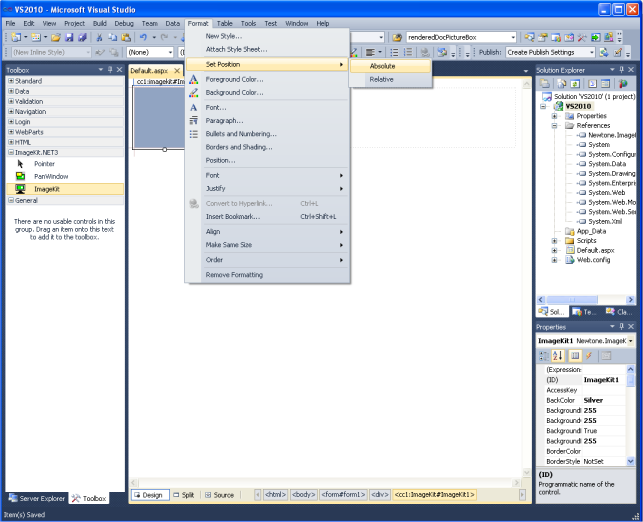Viewport: 643px width, 522px height.
Task: Click the <form#form1> breadcrumb button
Action: (x=343, y=495)
